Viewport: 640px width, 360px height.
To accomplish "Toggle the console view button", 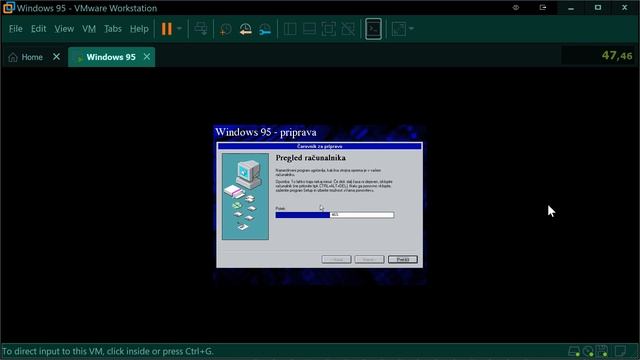I will pyautogui.click(x=373, y=29).
